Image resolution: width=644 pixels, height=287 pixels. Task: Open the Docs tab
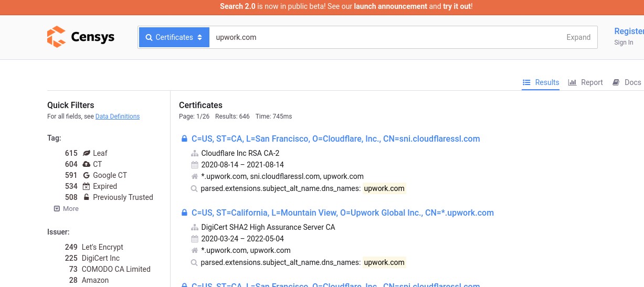[x=627, y=82]
